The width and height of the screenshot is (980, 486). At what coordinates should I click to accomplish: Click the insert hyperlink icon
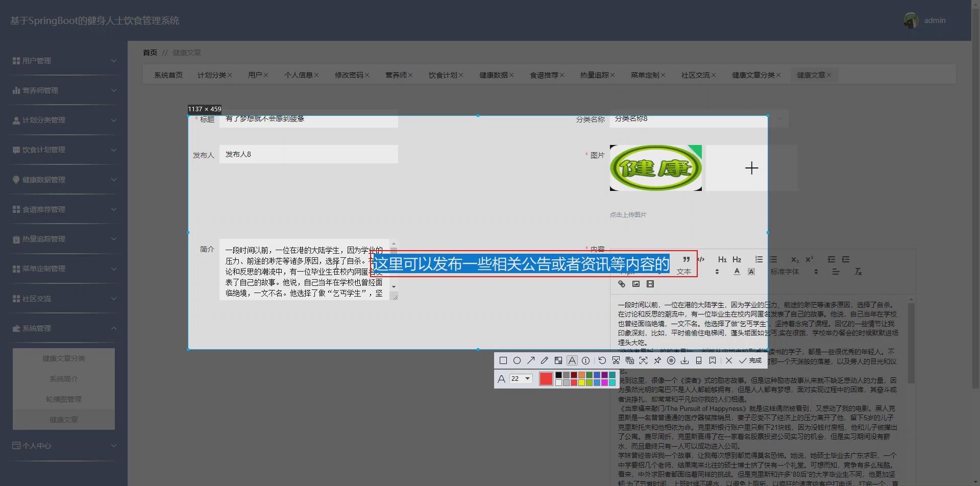pyautogui.click(x=621, y=284)
